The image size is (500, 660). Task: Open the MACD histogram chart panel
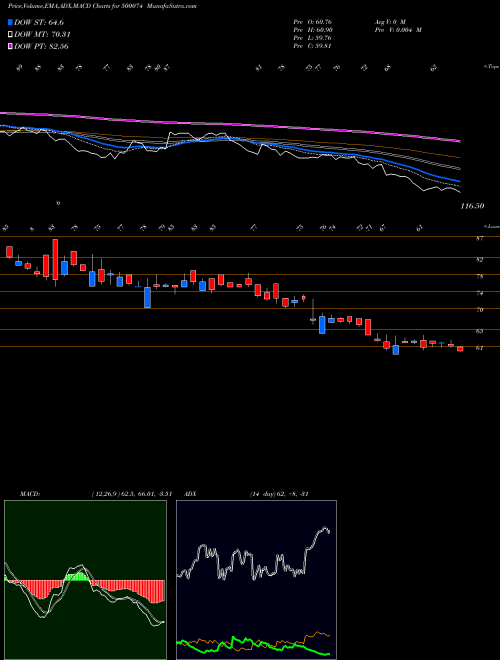tap(85, 580)
